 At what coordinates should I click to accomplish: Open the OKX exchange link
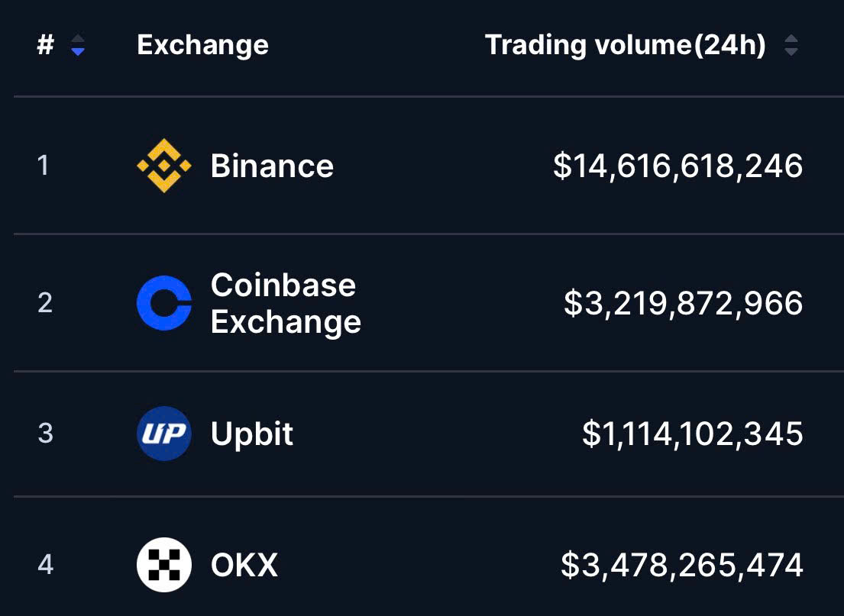pos(244,565)
